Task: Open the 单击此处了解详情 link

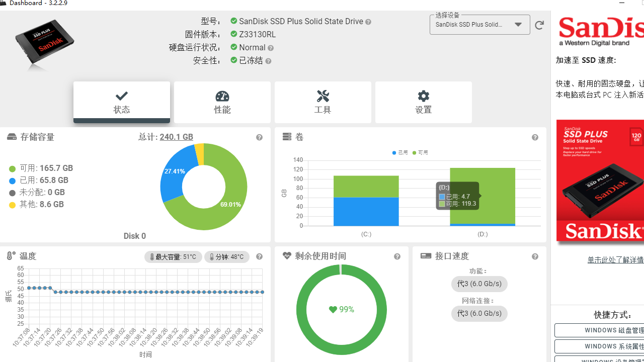Action: (616, 260)
